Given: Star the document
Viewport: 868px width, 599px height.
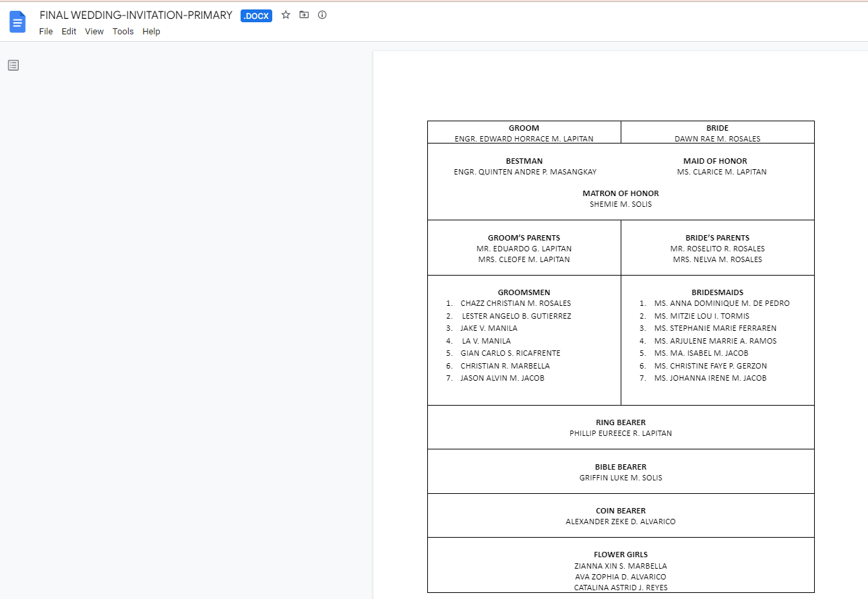Looking at the screenshot, I should pyautogui.click(x=286, y=15).
